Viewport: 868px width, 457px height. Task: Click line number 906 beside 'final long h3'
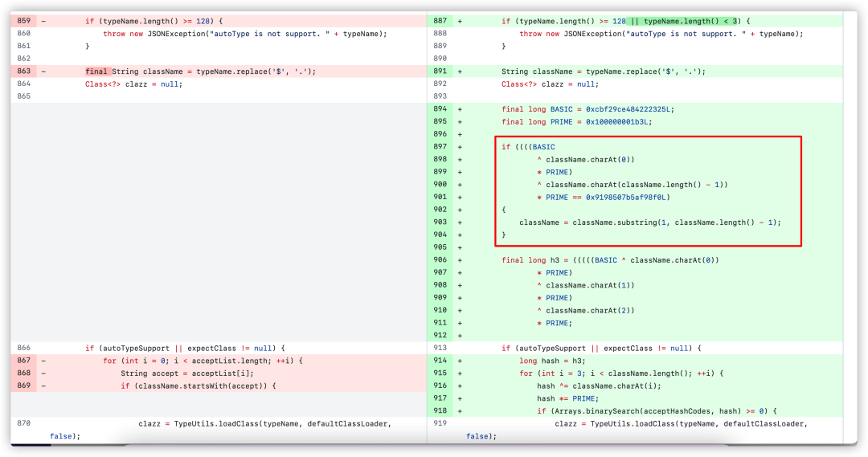tap(440, 260)
